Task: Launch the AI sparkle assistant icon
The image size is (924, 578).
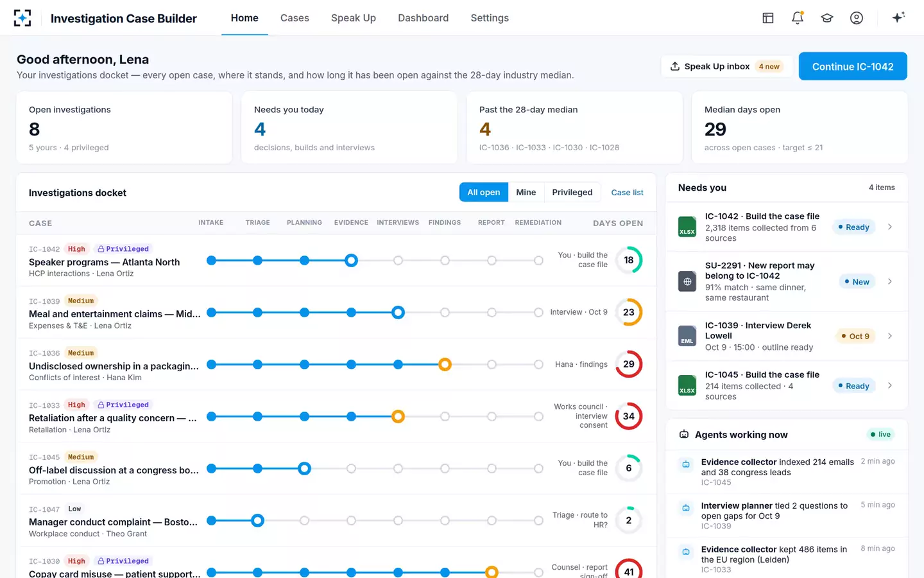Action: [x=898, y=17]
